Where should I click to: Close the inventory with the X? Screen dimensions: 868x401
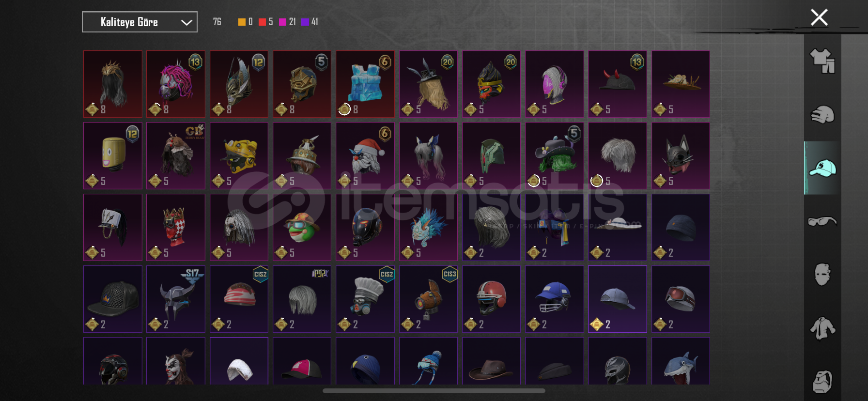(x=819, y=17)
